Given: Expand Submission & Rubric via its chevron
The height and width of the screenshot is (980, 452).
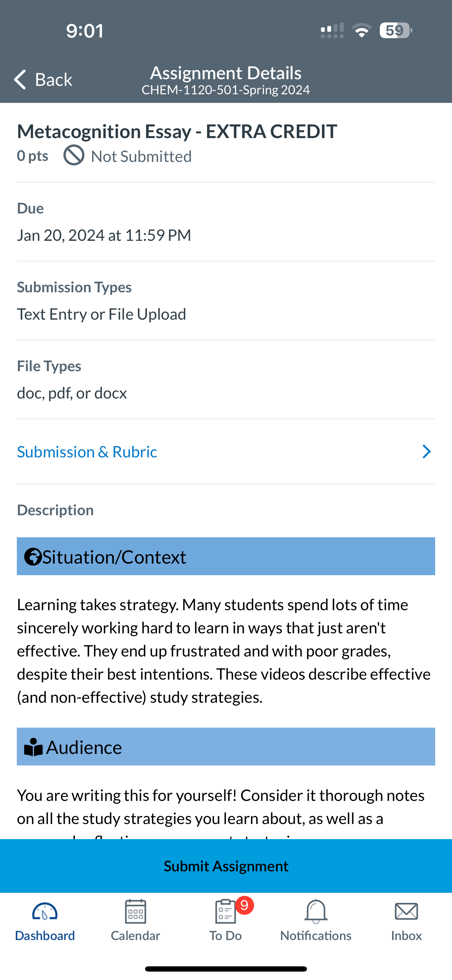Looking at the screenshot, I should click(x=426, y=451).
